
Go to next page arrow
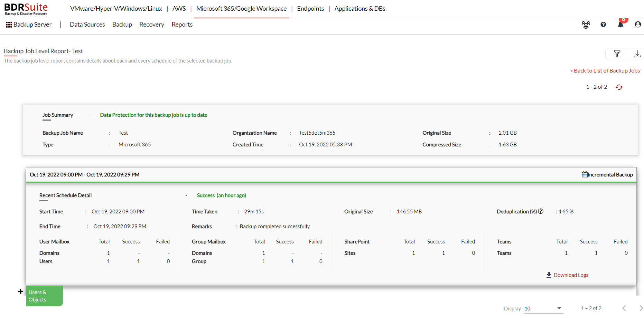point(641,308)
